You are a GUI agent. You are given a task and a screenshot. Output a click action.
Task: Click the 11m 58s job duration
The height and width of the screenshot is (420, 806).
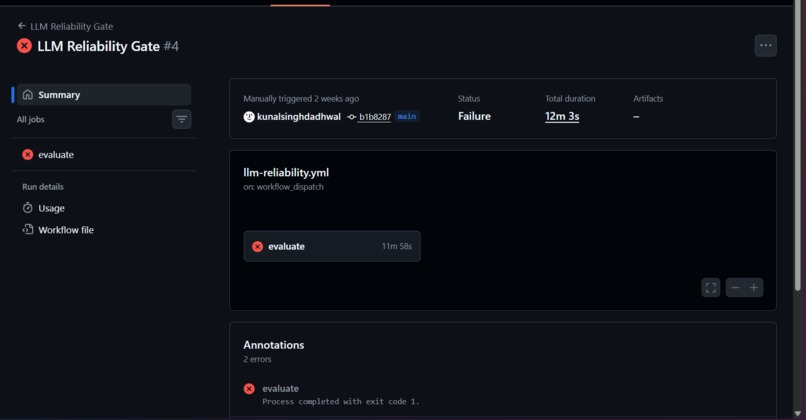[396, 246]
